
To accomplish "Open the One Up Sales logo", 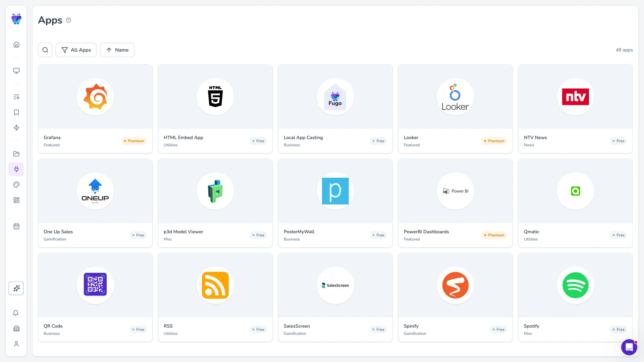I will [95, 191].
